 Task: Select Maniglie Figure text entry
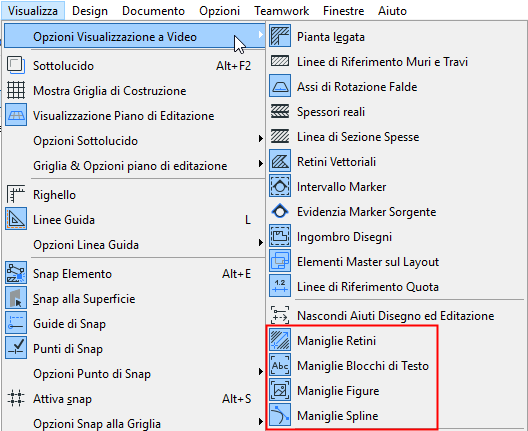pyautogui.click(x=338, y=391)
